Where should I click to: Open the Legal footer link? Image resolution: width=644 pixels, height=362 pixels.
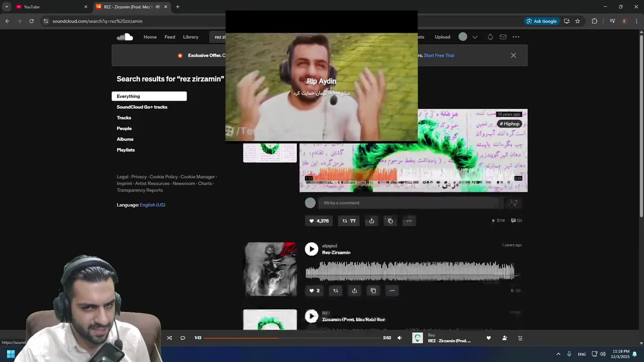click(x=122, y=177)
